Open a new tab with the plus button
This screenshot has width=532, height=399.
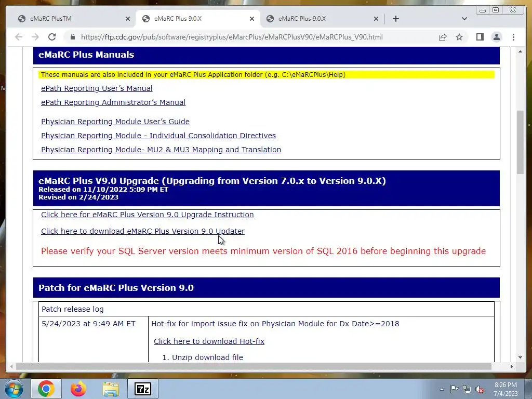click(x=395, y=19)
